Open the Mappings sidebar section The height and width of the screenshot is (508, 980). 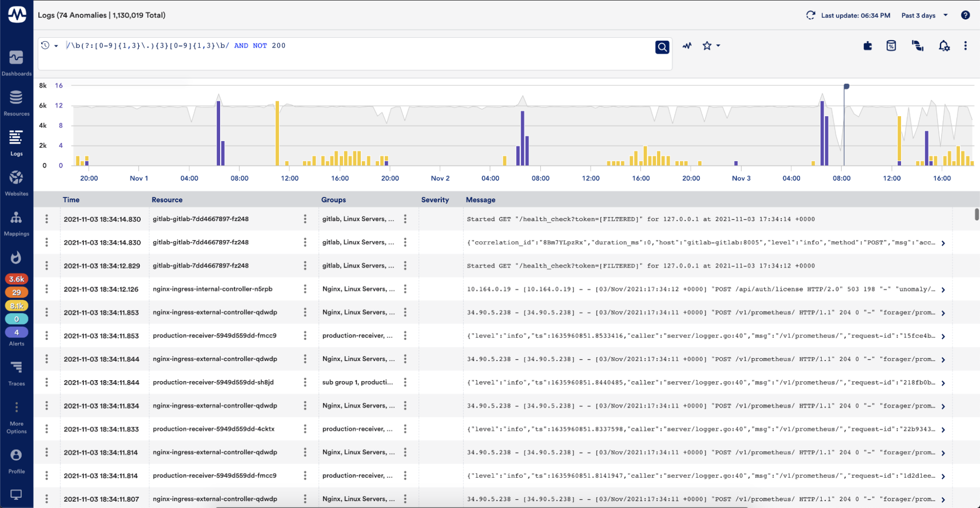16,223
